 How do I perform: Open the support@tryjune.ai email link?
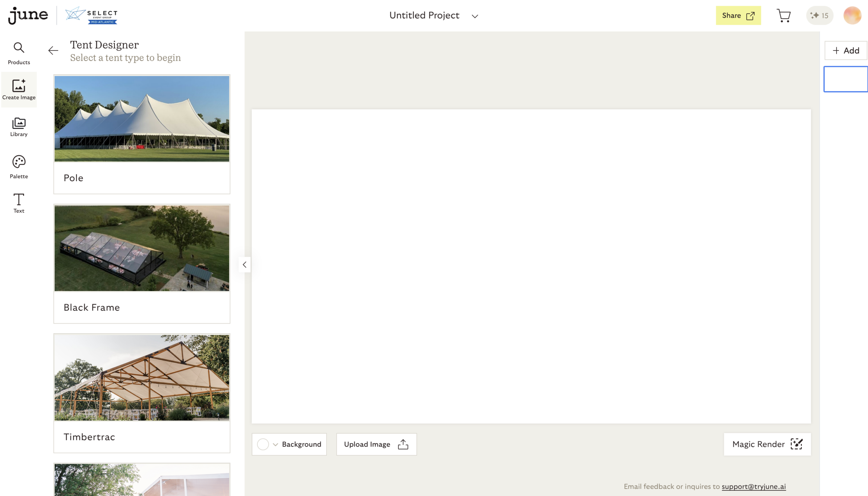point(753,487)
